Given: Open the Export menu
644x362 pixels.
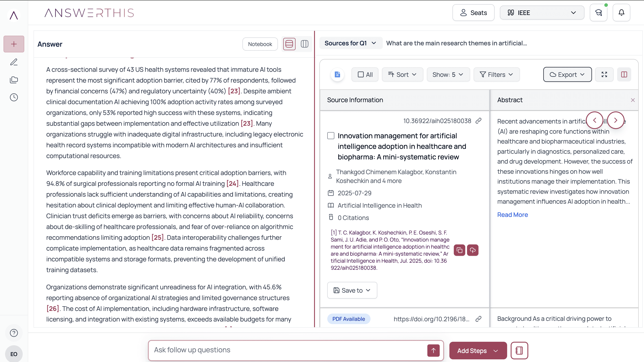Looking at the screenshot, I should [x=567, y=74].
